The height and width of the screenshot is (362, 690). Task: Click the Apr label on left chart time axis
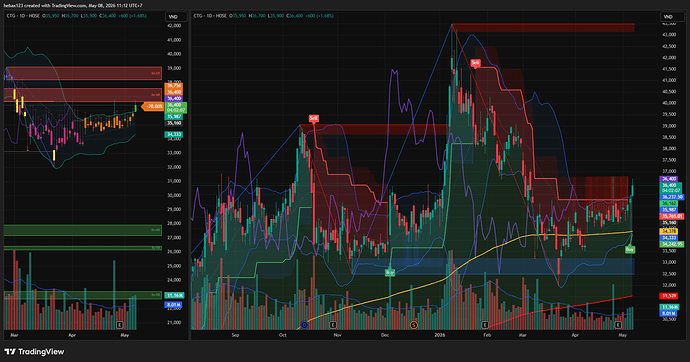(72, 335)
